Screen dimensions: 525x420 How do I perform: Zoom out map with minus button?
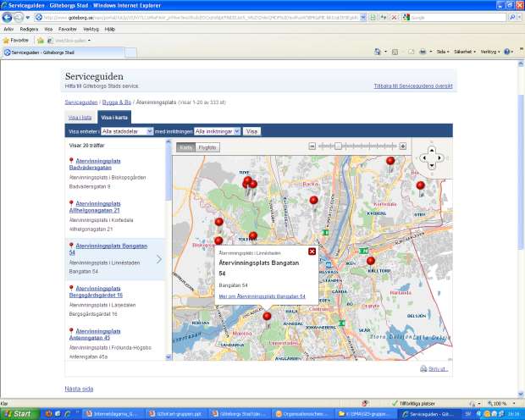pos(312,146)
